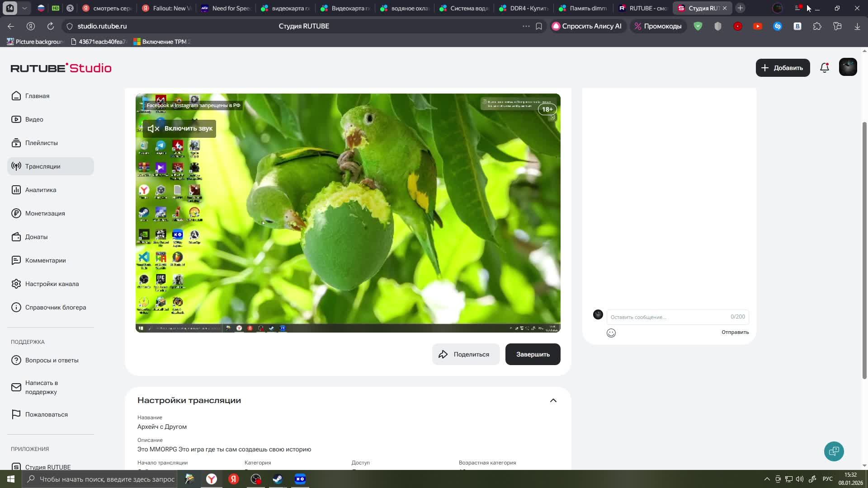The image size is (868, 488).
Task: Open the tab list dropdown arrow
Action: (x=24, y=8)
